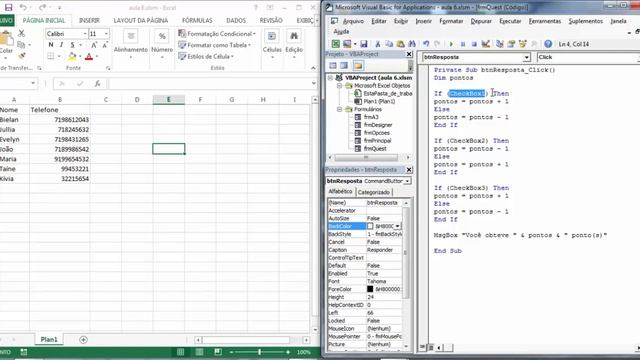Click the cell borders icon in Fonte group

click(51, 56)
